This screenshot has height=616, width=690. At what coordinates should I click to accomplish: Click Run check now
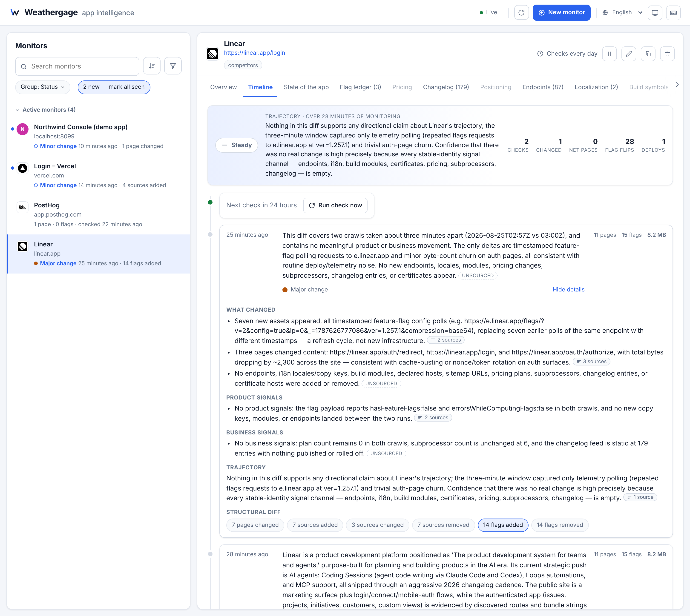(335, 205)
